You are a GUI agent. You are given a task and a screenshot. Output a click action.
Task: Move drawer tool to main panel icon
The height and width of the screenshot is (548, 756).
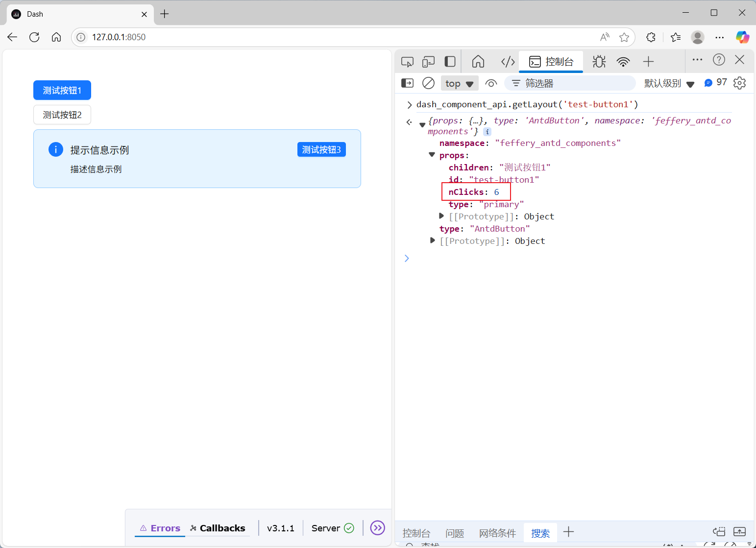click(719, 532)
